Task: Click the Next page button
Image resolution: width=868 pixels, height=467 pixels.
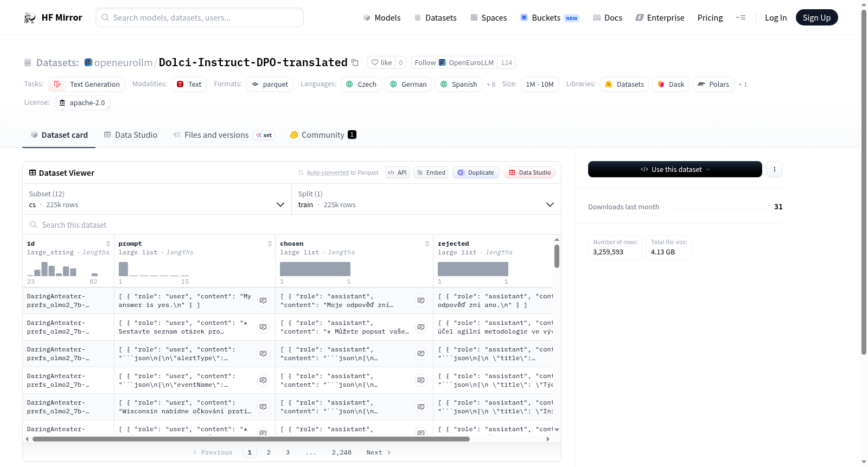Action: tap(379, 452)
